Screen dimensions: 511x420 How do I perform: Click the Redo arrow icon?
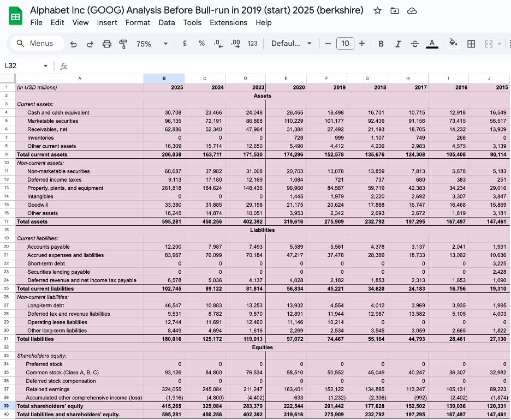tap(90, 44)
